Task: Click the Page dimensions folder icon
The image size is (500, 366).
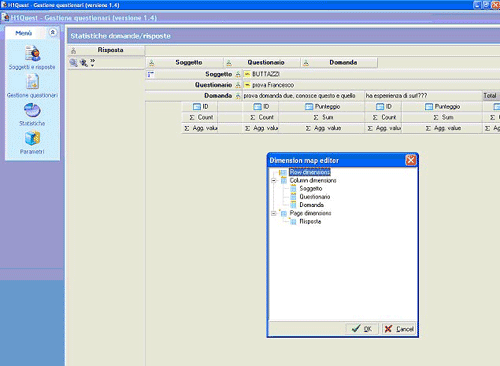Action: (283, 213)
